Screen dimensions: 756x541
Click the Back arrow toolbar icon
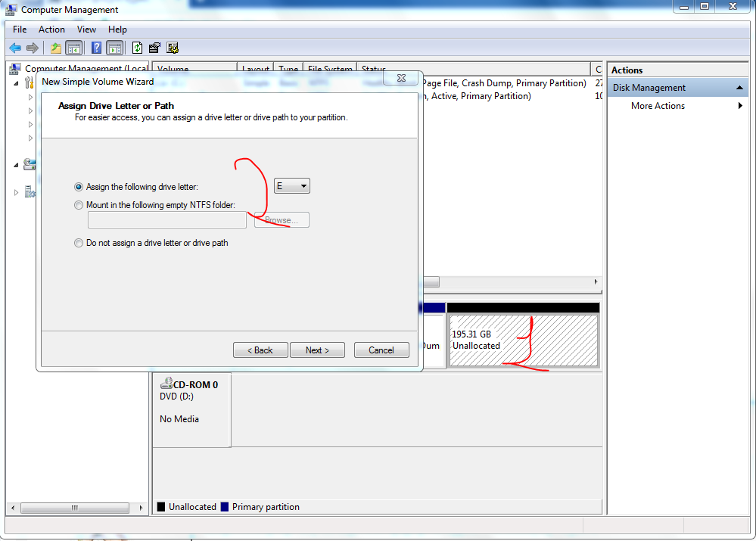click(14, 48)
